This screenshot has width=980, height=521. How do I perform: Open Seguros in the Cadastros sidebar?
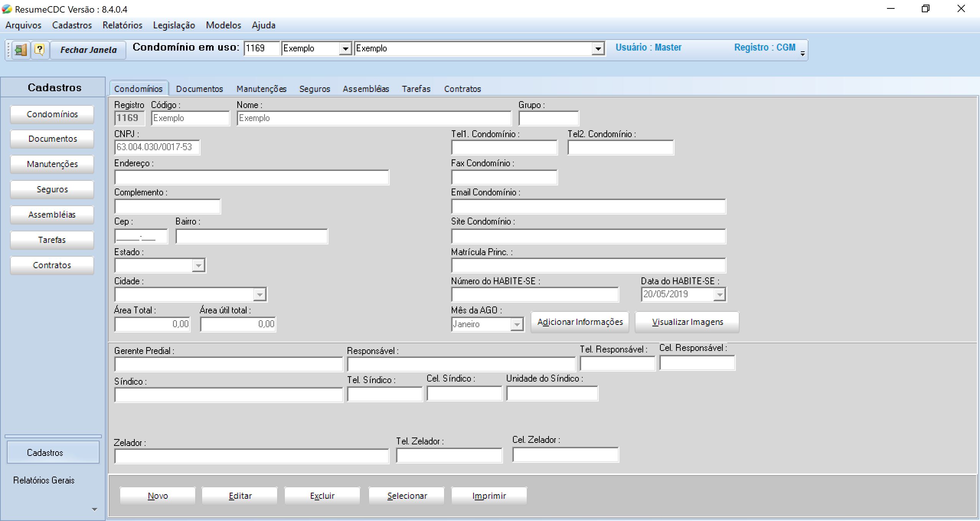point(52,189)
